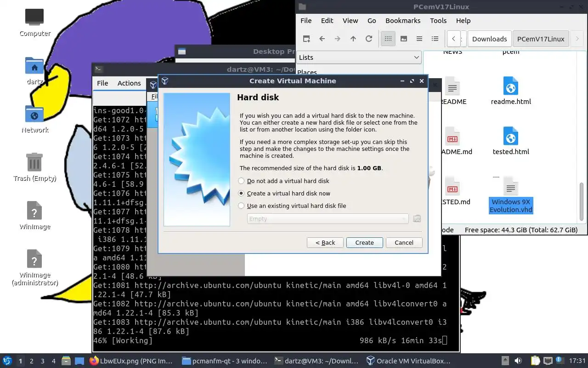Cancel the Create Virtual Machine wizard

click(404, 243)
